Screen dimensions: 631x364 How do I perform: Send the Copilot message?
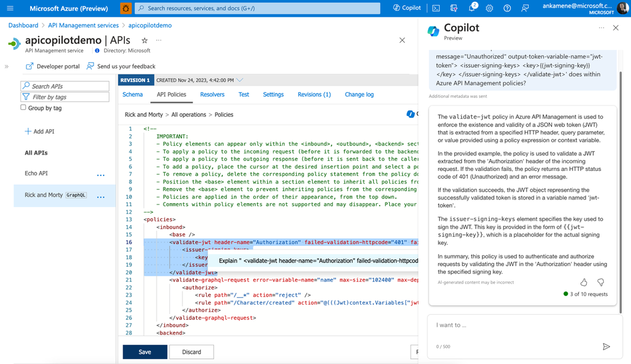point(606,346)
